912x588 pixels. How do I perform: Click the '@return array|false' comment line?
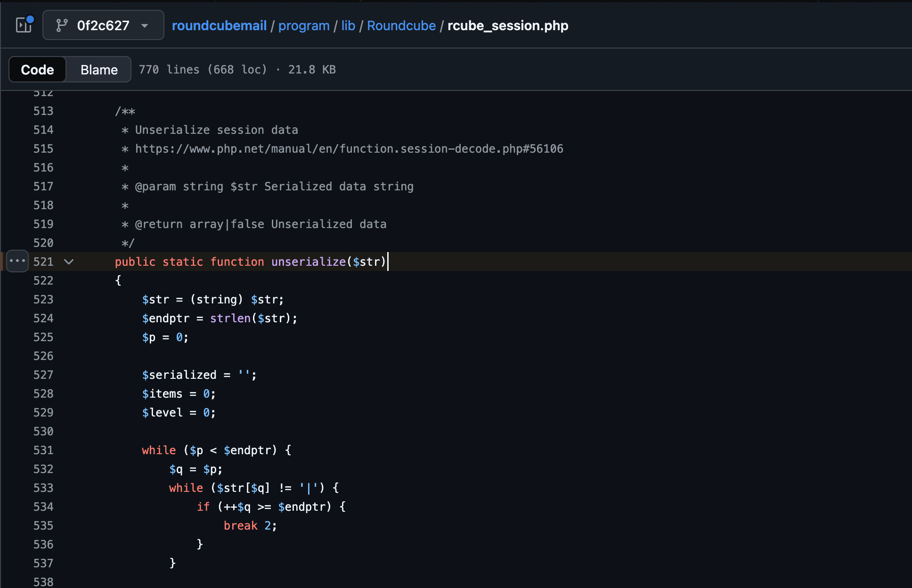coord(254,224)
